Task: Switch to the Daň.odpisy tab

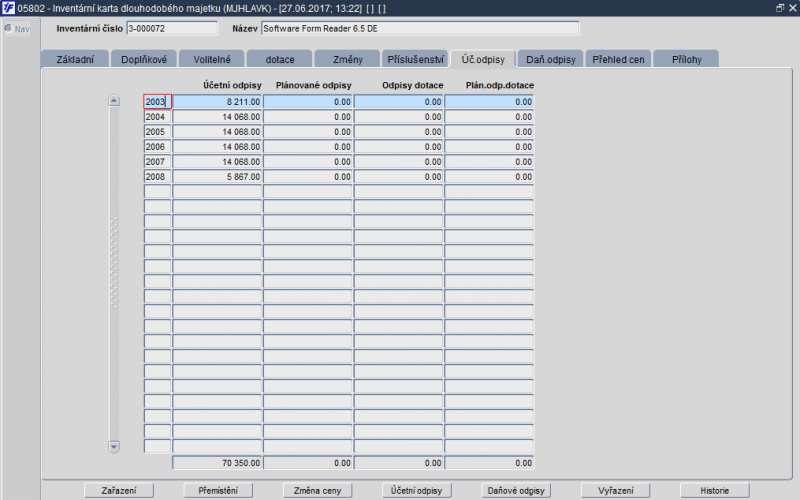Action: click(x=551, y=59)
